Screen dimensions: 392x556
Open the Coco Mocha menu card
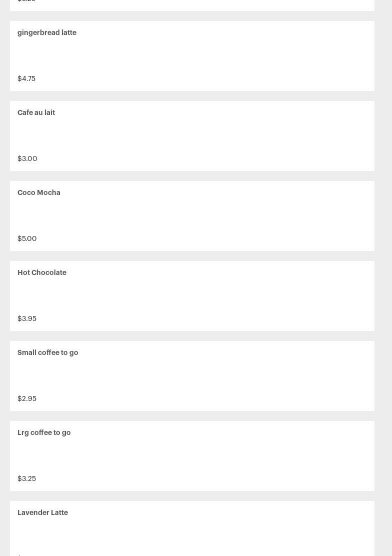click(192, 216)
